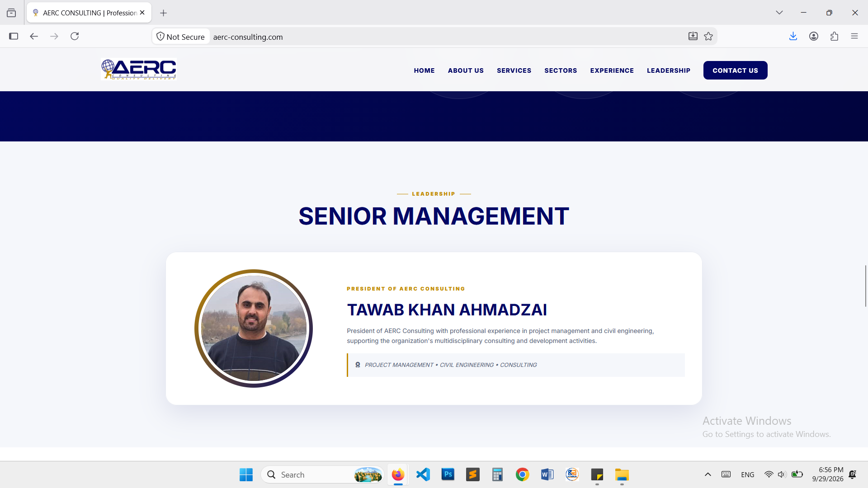Click the page vertical scrollbar thumb

(866, 286)
